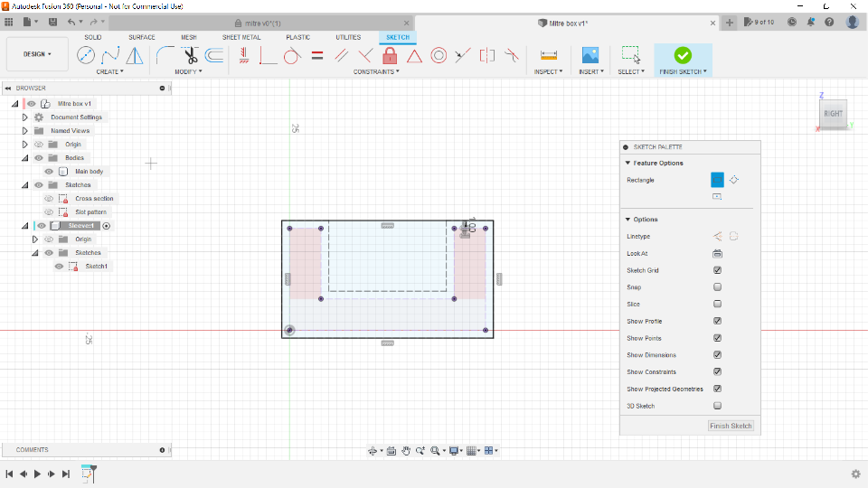Click the Trim scissors tool
The width and height of the screenshot is (868, 488).
point(190,56)
